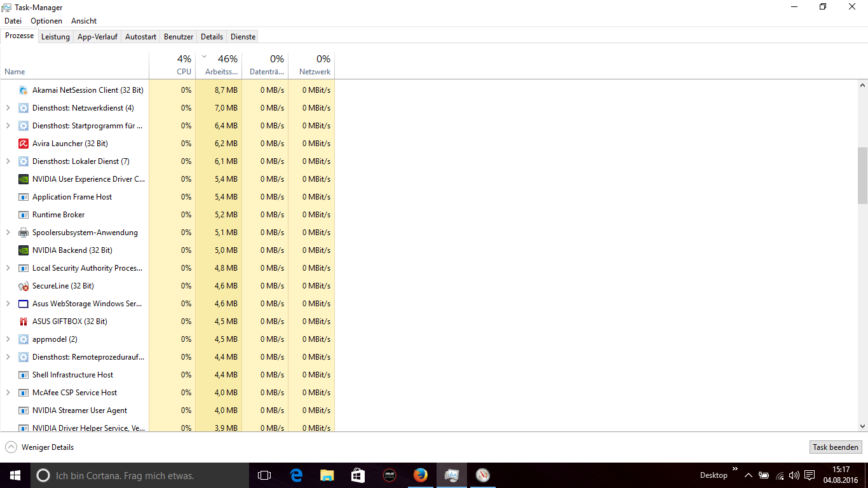Open the Datei menu

point(13,21)
